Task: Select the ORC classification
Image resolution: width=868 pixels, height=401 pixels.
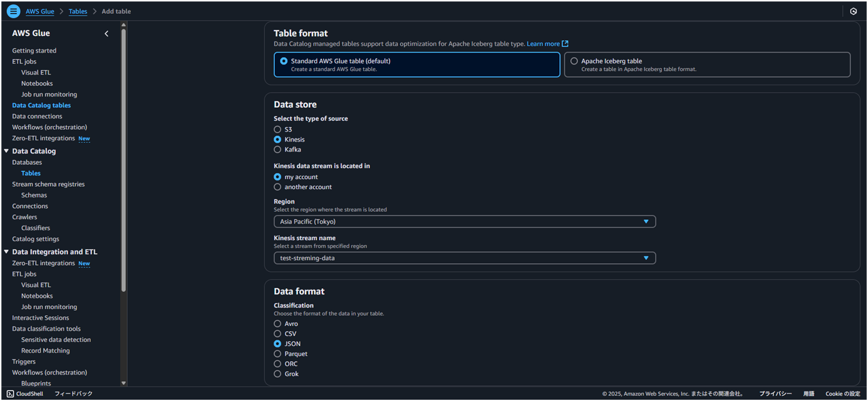Action: pos(277,364)
